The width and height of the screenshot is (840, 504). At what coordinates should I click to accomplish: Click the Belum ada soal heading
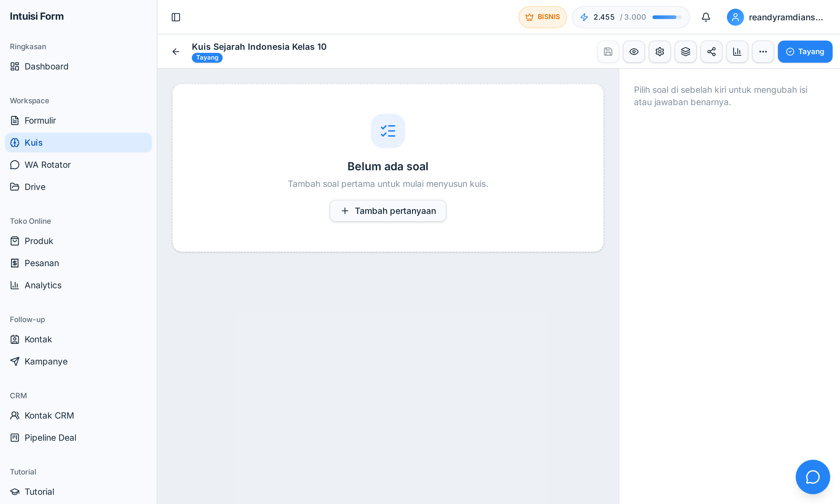(388, 167)
